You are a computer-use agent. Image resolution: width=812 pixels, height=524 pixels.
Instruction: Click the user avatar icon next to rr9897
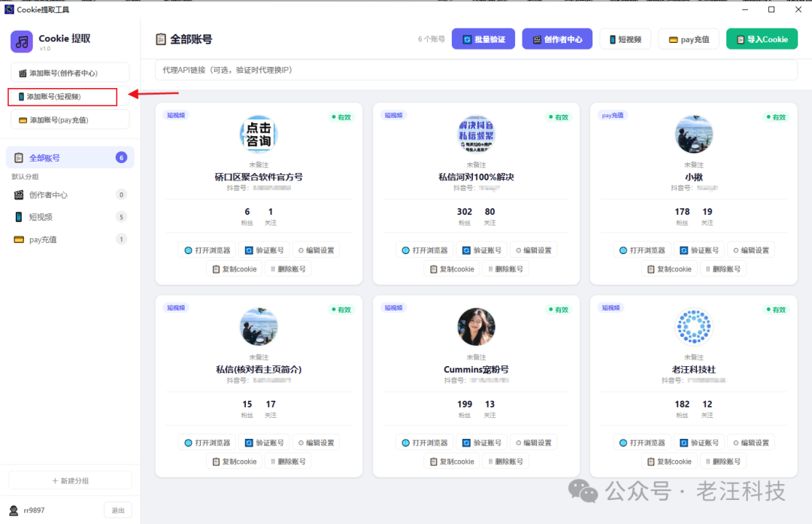[14, 510]
